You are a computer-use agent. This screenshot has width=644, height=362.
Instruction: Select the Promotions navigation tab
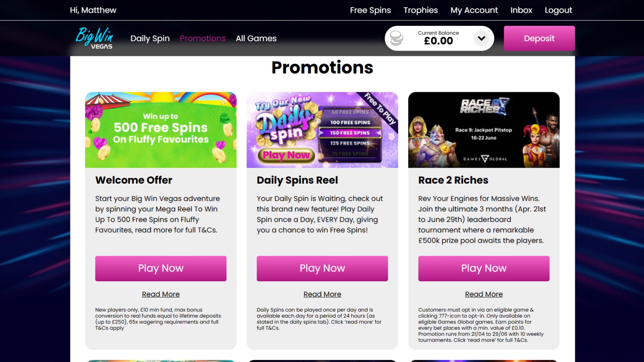click(203, 39)
